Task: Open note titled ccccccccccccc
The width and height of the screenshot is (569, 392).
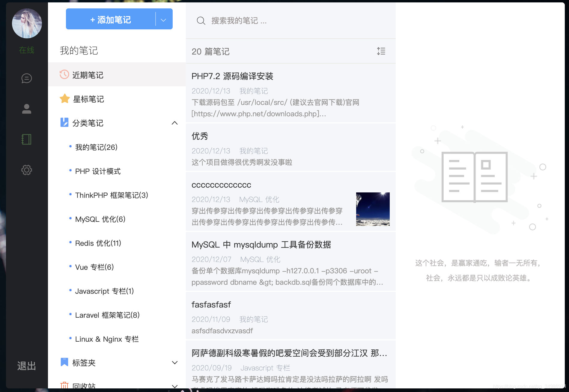Action: coord(291,202)
